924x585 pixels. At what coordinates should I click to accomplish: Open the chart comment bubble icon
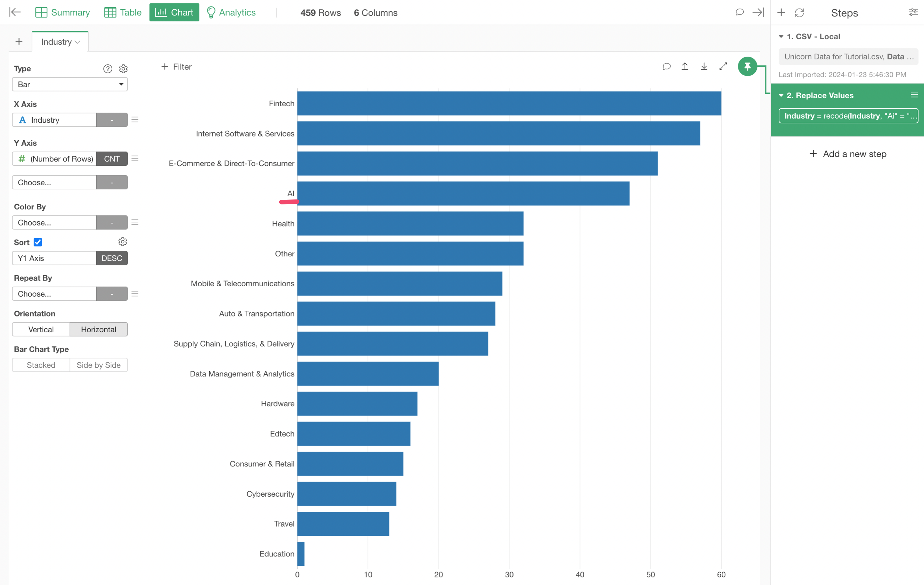pyautogui.click(x=666, y=66)
